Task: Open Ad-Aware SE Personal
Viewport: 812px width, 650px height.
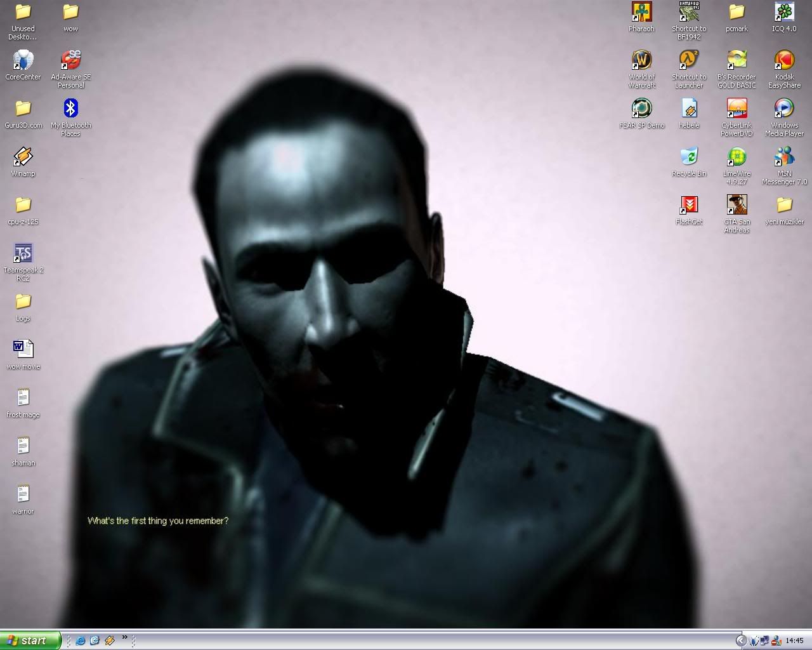Action: tap(70, 60)
